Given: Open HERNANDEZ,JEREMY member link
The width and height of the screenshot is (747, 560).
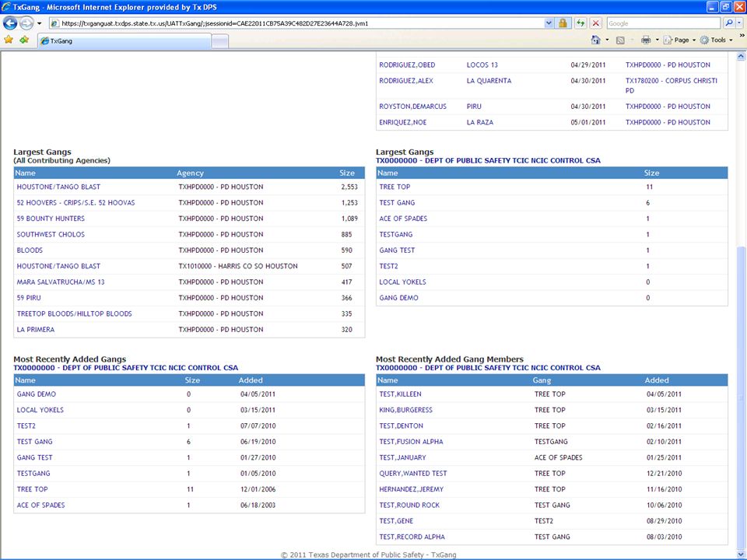Looking at the screenshot, I should point(411,489).
